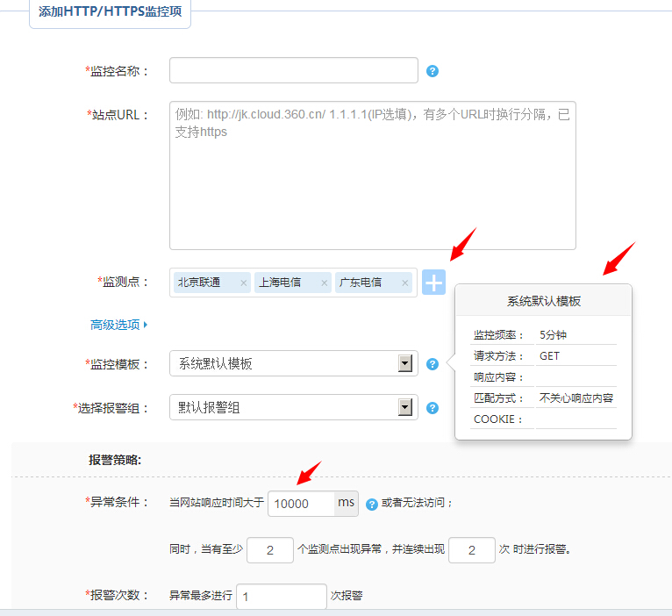Click the 添加HTTP/HTTPS监控项 tab header
Image resolution: width=672 pixels, height=616 pixels.
tap(110, 12)
